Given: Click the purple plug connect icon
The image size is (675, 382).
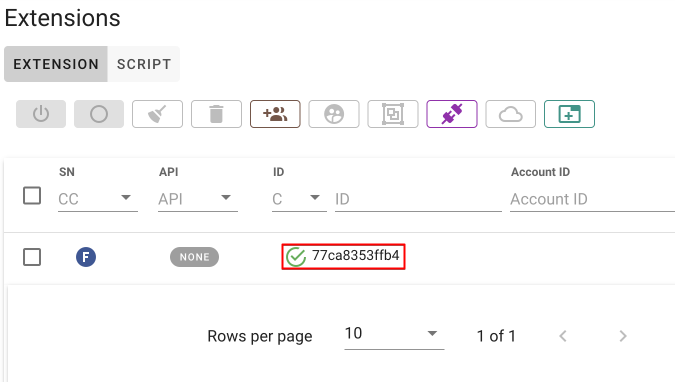Looking at the screenshot, I should (x=452, y=114).
